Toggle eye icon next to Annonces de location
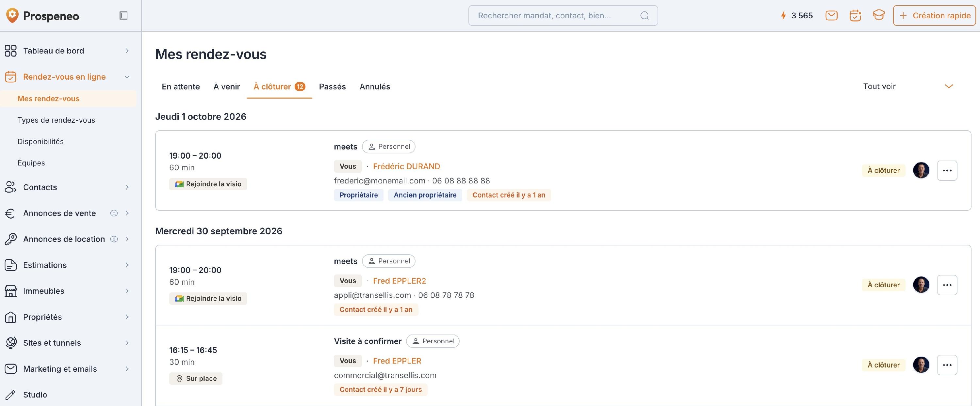 click(114, 239)
